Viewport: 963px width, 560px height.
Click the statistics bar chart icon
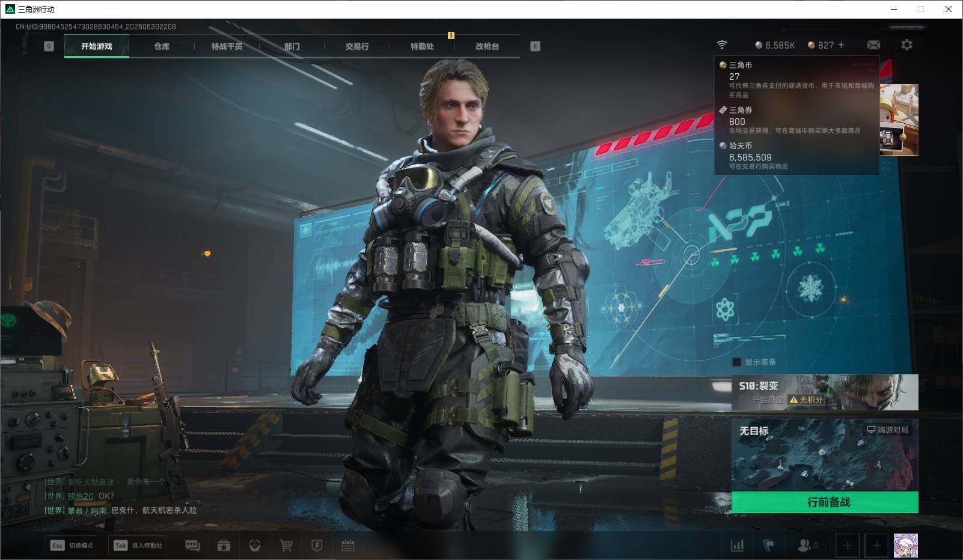tap(737, 546)
